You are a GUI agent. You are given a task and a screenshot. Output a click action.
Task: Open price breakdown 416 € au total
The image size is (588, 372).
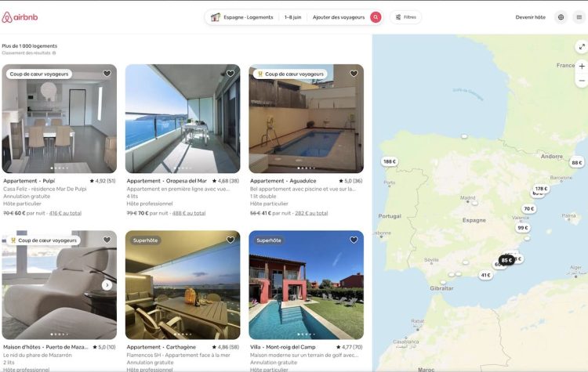click(x=65, y=213)
